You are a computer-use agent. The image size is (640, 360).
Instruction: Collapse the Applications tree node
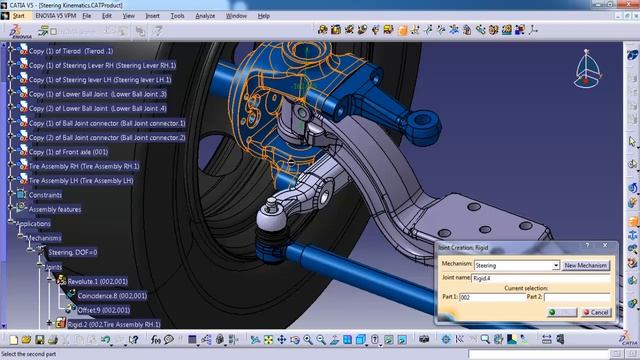(11, 222)
